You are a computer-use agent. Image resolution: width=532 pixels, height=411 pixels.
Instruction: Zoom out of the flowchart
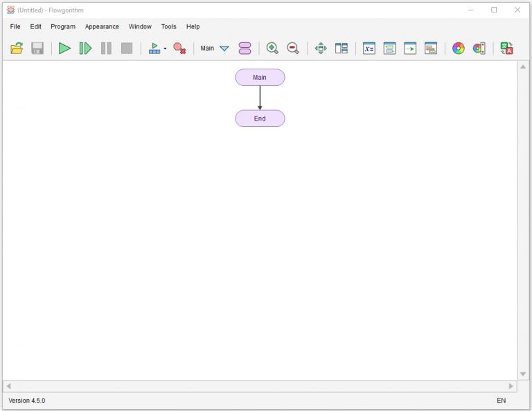tap(293, 49)
